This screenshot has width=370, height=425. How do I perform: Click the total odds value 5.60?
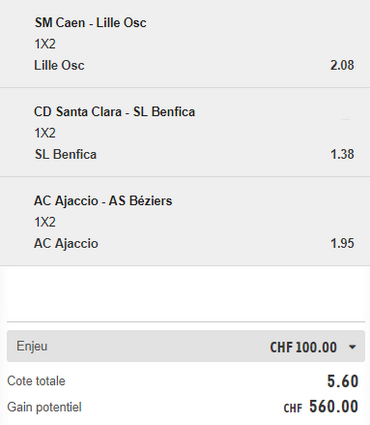coord(343,381)
